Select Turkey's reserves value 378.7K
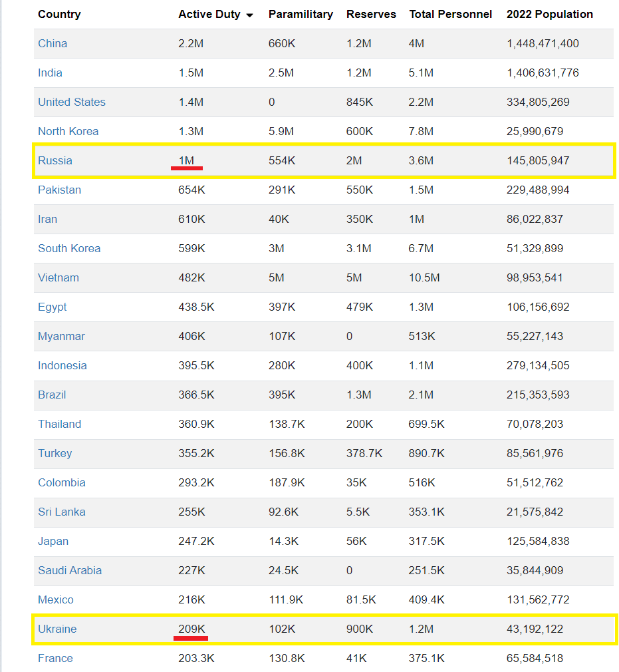This screenshot has width=619, height=672. [x=364, y=453]
